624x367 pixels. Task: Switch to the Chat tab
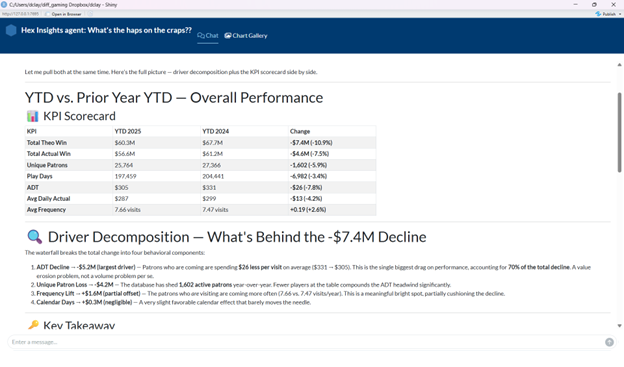point(208,35)
